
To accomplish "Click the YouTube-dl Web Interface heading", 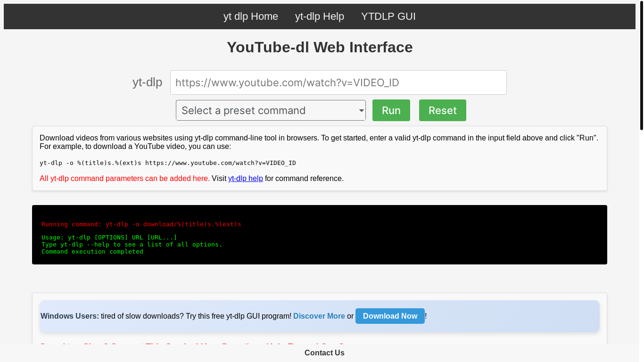I will (320, 47).
